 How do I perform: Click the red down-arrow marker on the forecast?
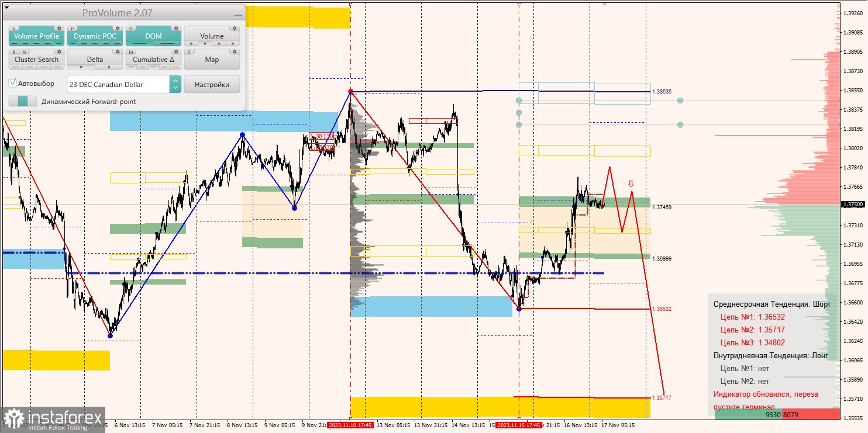[631, 183]
